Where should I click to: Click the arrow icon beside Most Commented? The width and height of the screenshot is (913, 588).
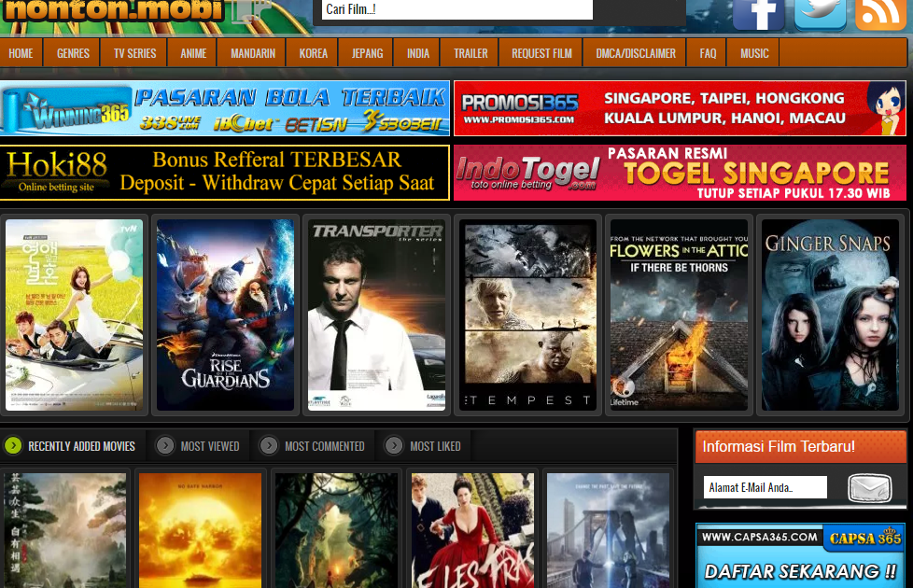269,446
